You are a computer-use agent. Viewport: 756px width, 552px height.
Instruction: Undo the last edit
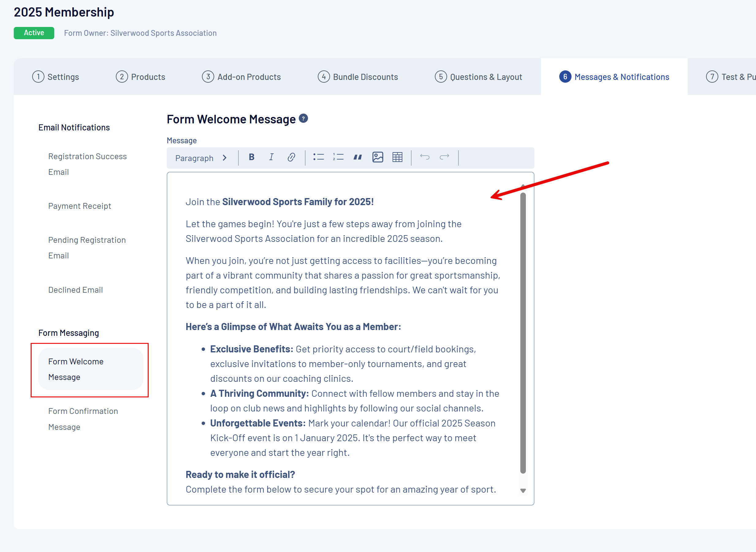point(425,157)
